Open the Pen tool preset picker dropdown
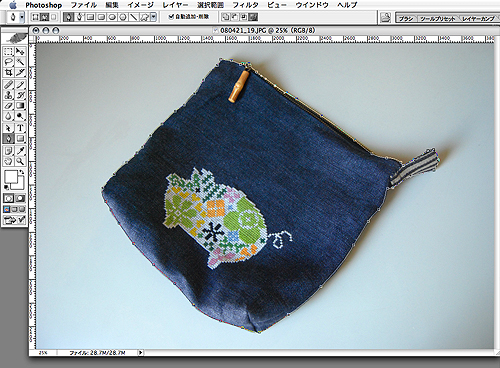Image resolution: width=500 pixels, height=368 pixels. (x=22, y=17)
